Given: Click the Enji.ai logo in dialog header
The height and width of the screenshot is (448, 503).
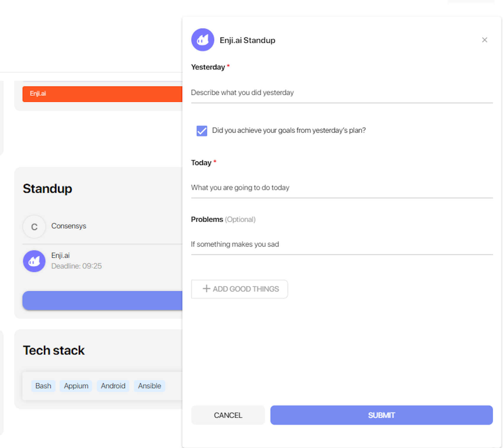Looking at the screenshot, I should 202,40.
